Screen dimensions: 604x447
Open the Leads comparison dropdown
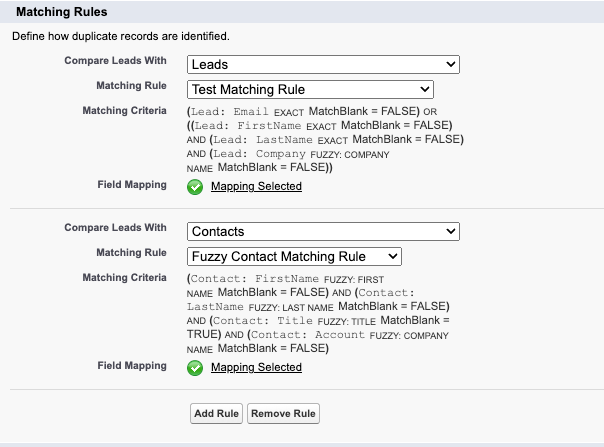tap(323, 64)
